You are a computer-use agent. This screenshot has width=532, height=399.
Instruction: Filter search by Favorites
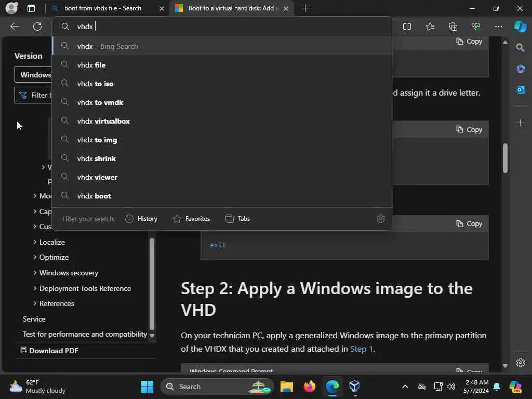coord(191,219)
